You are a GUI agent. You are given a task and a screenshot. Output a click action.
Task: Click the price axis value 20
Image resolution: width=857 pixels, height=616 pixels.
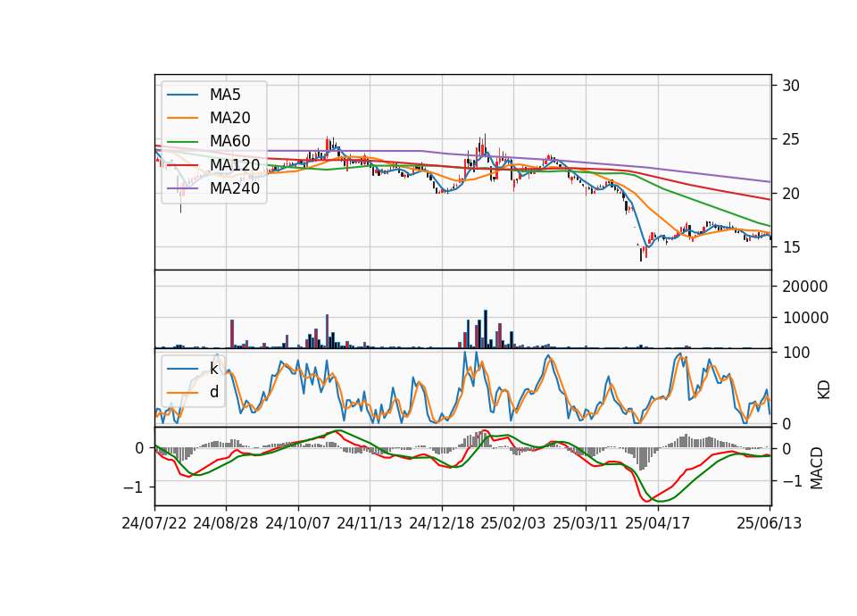[x=791, y=194]
